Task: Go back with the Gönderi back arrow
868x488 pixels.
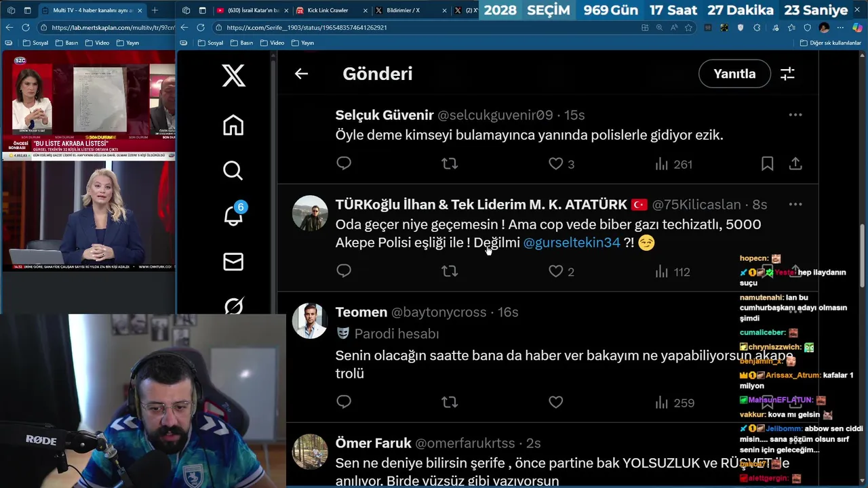Action: coord(301,74)
